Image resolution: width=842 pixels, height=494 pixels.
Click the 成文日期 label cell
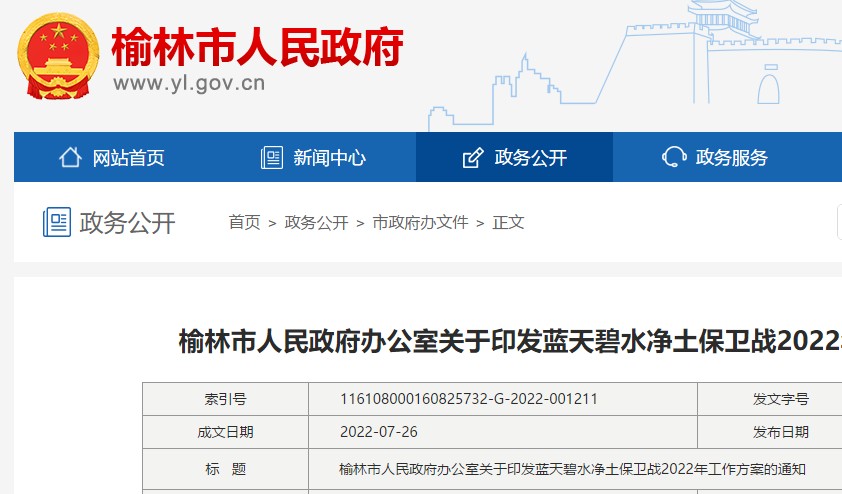point(226,432)
